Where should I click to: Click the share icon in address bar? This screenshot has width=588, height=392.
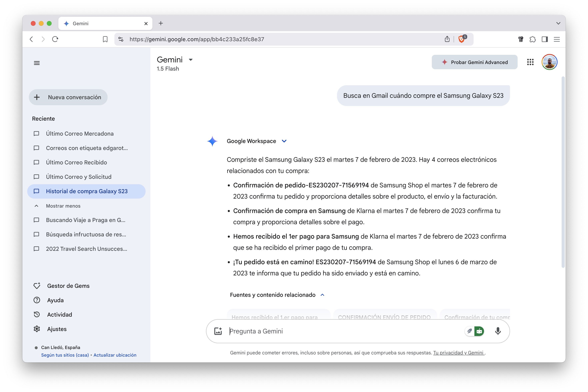447,39
